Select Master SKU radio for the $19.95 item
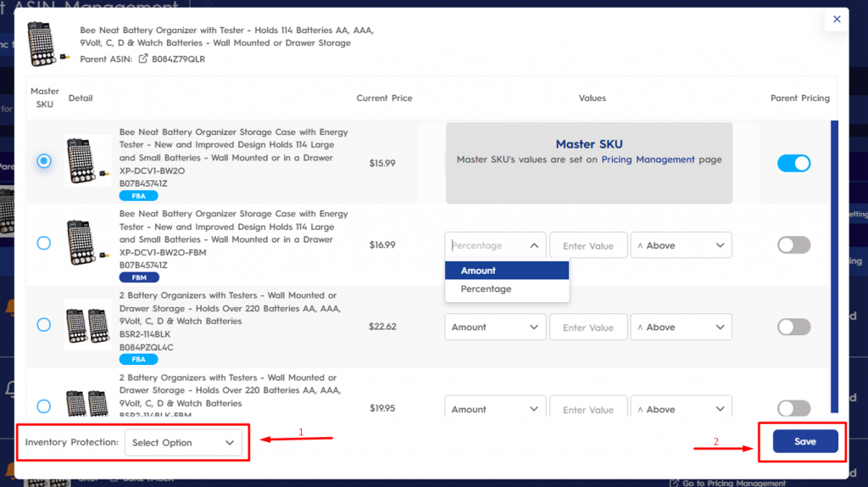Screen dimensions: 868x487 tap(44, 406)
